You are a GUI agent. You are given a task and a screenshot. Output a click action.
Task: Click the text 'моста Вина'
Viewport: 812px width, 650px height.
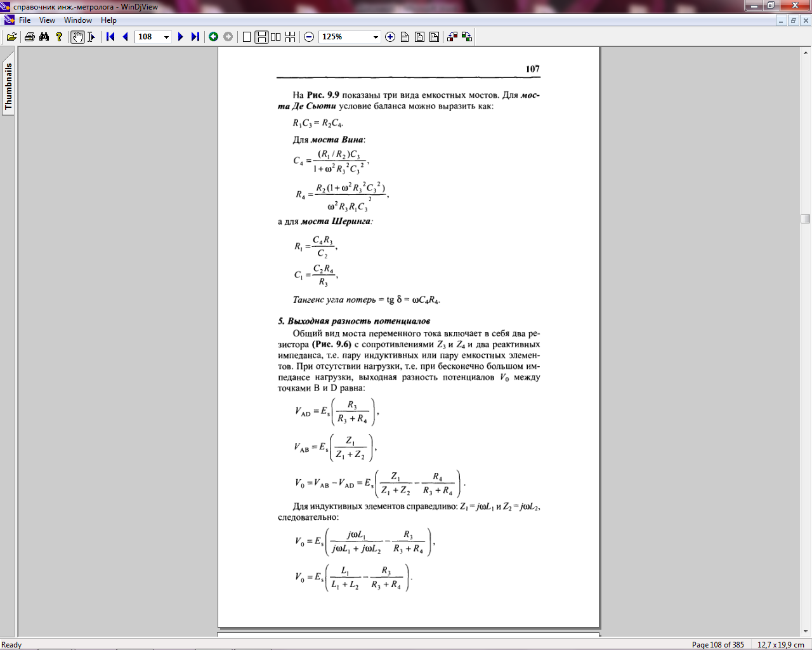337,140
